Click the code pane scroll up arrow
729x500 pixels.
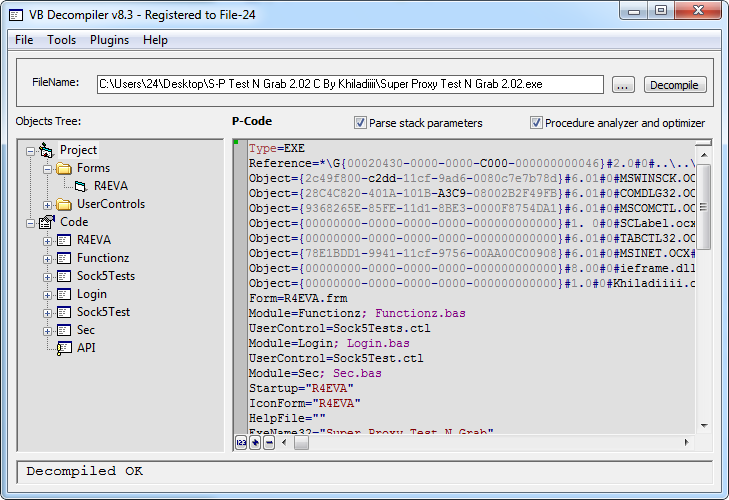click(704, 155)
